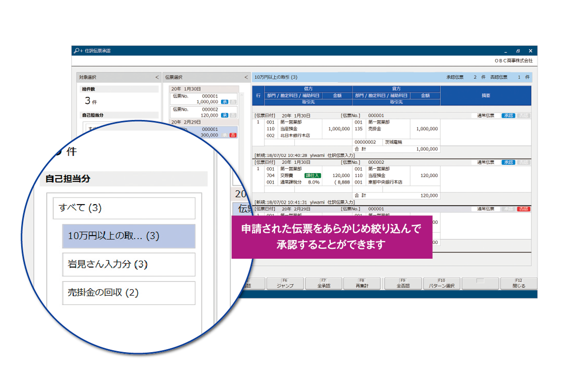Open F10 パターン選択

(442, 284)
